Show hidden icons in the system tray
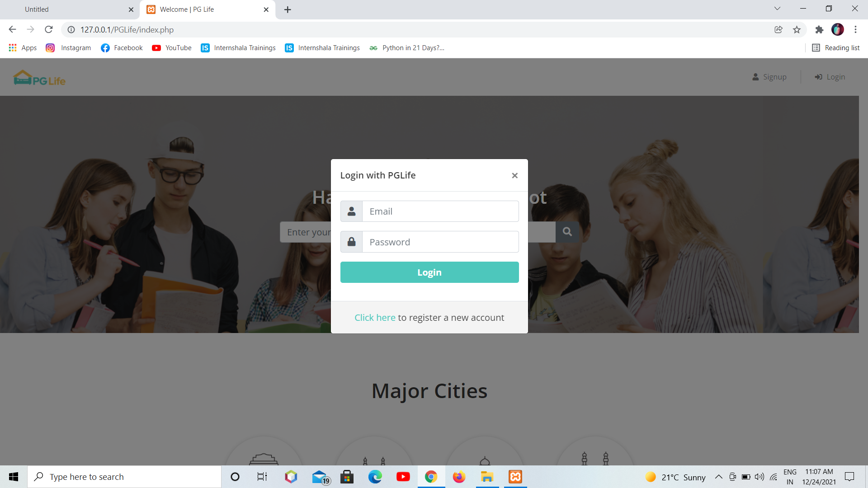Image resolution: width=868 pixels, height=488 pixels. click(719, 476)
